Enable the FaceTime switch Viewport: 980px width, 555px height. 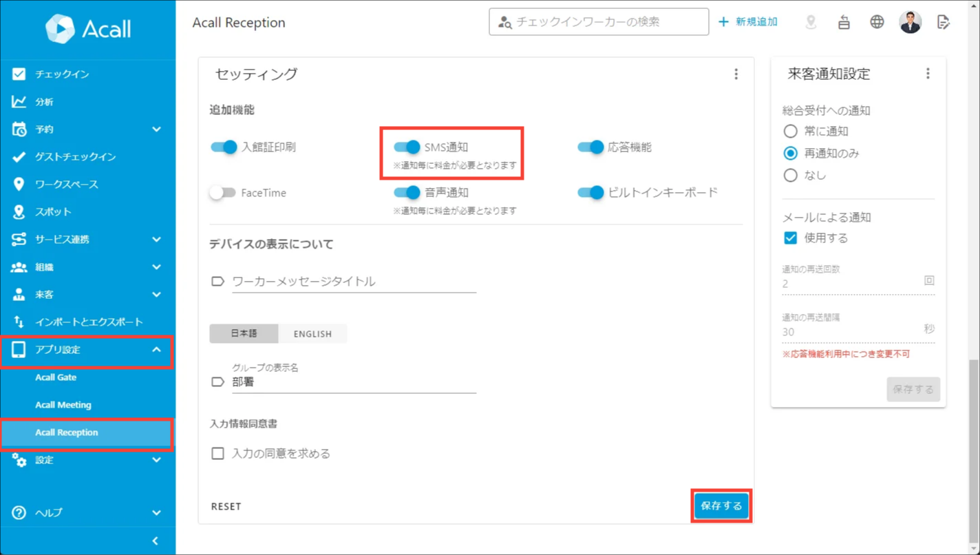(222, 193)
